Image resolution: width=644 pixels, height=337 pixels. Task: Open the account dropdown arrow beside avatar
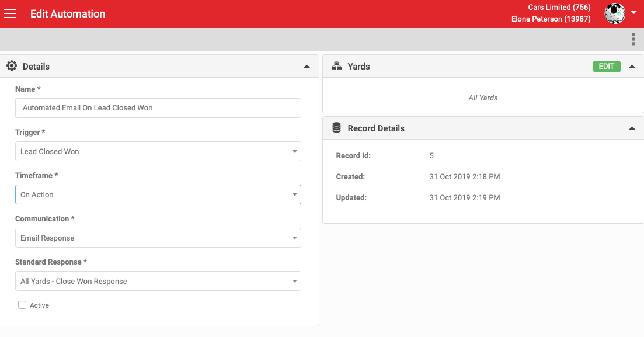[x=633, y=12]
